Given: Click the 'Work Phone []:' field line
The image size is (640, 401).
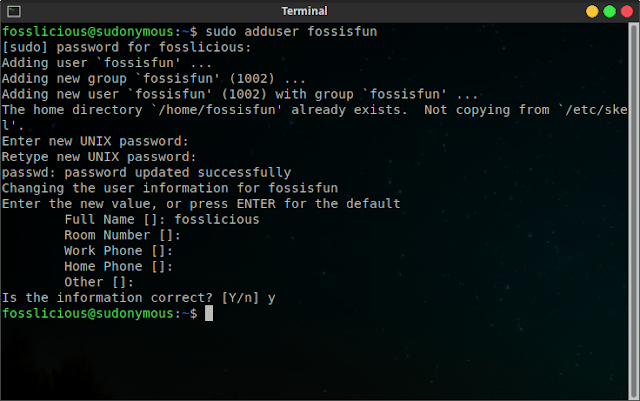Looking at the screenshot, I should click(118, 251).
